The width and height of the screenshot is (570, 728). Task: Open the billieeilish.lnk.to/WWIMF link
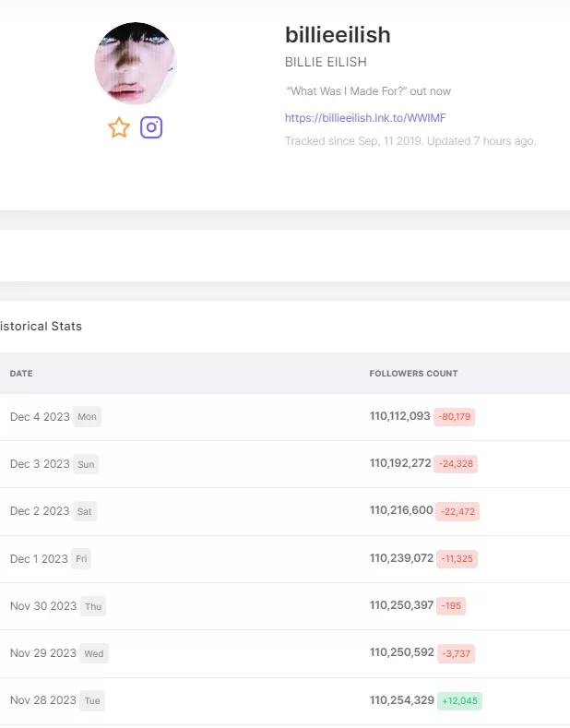pyautogui.click(x=365, y=118)
